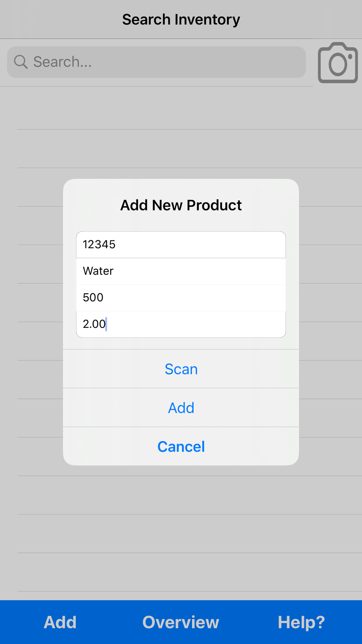Screen dimensions: 362x644
Task: Focus the Search... inventory field
Action: pos(156,62)
